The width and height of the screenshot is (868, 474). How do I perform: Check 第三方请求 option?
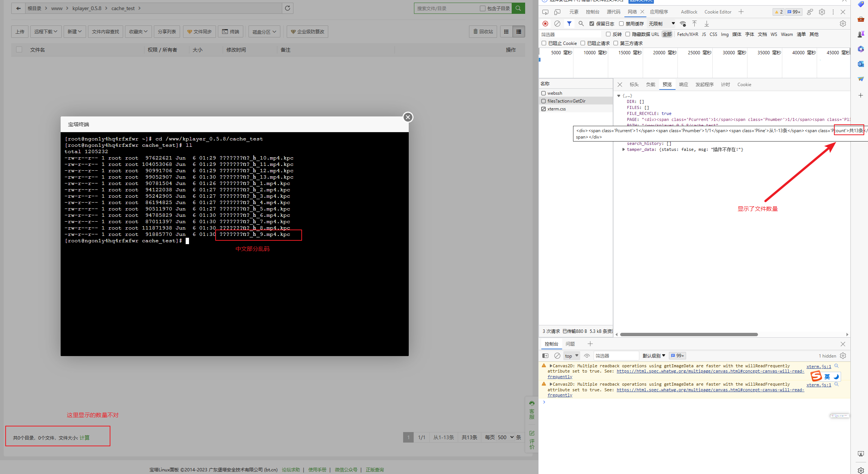click(616, 43)
